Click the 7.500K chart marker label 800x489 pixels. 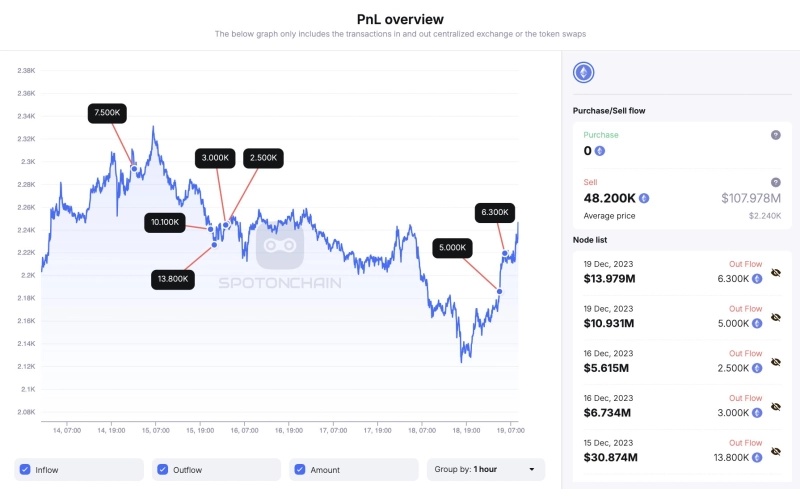tap(107, 113)
